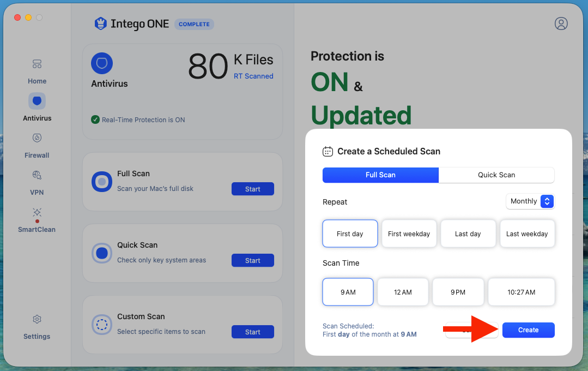Switch to the Quick Scan tab
The height and width of the screenshot is (371, 588).
point(496,175)
